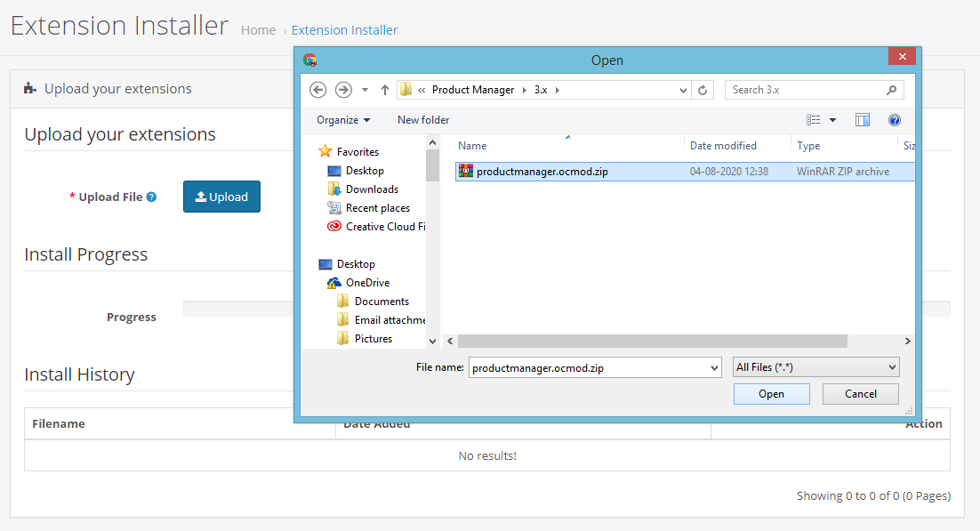Click the Product Manager breadcrumb

coord(473,90)
